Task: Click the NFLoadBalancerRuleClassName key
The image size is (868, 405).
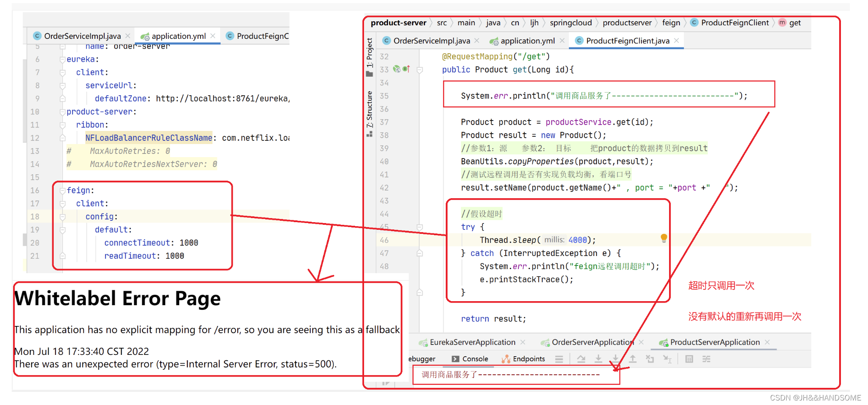Action: coord(149,138)
